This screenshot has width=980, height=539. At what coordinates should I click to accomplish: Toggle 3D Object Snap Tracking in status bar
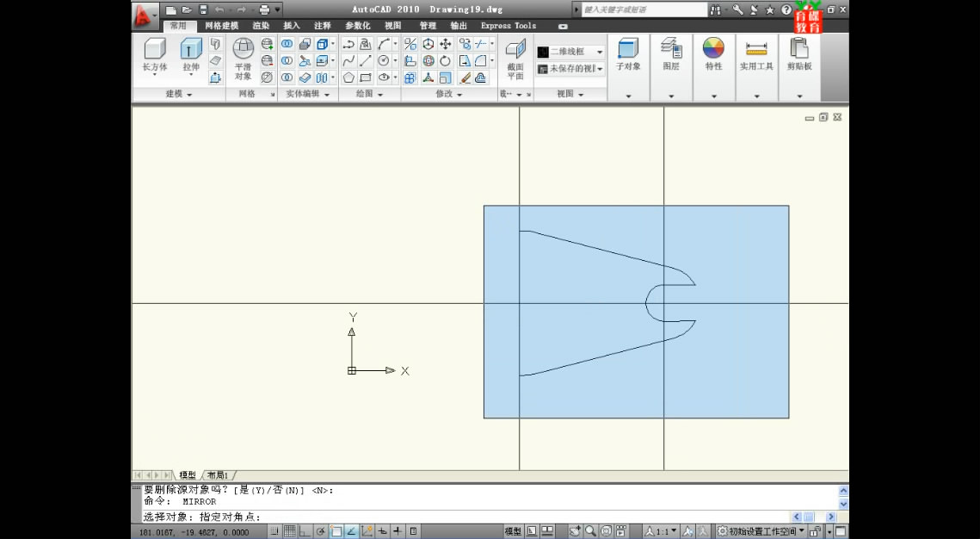click(351, 531)
